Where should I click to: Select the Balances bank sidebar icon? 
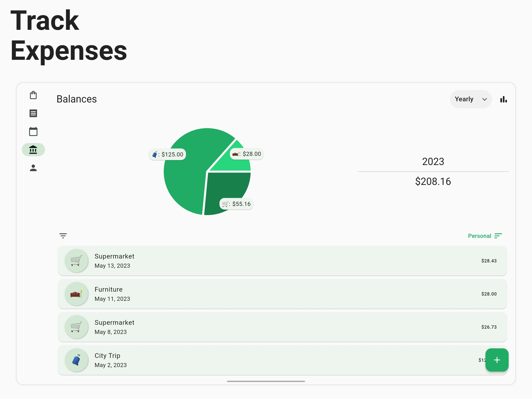pos(33,150)
